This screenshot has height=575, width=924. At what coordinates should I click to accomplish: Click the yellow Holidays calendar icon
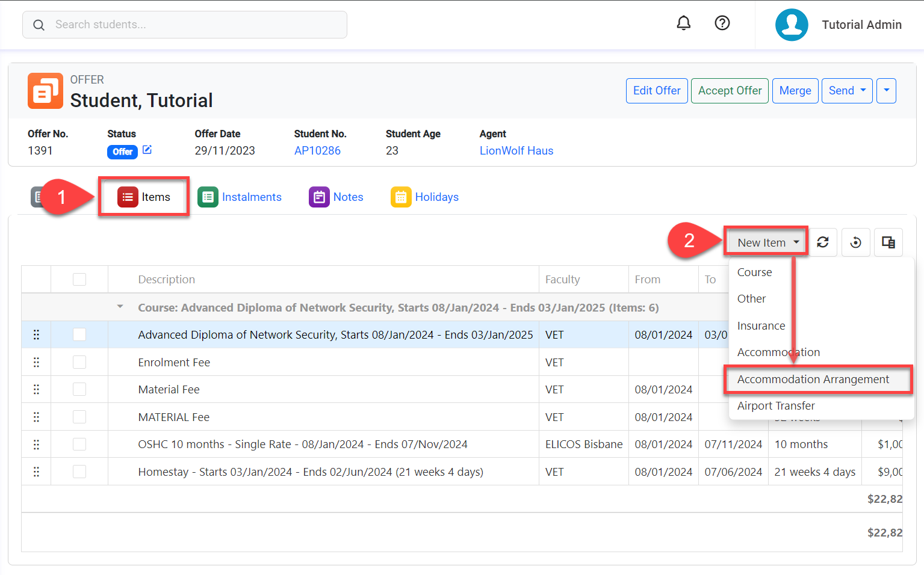click(x=401, y=197)
